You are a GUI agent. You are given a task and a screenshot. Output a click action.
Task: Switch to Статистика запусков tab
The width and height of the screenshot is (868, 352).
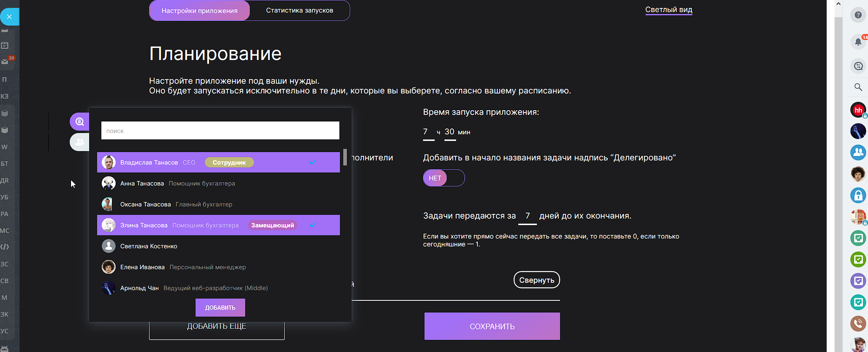tap(300, 10)
